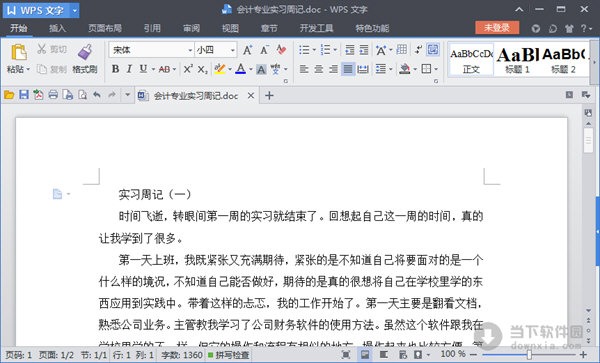
Task: Switch to the 视图 tab
Action: click(x=230, y=28)
